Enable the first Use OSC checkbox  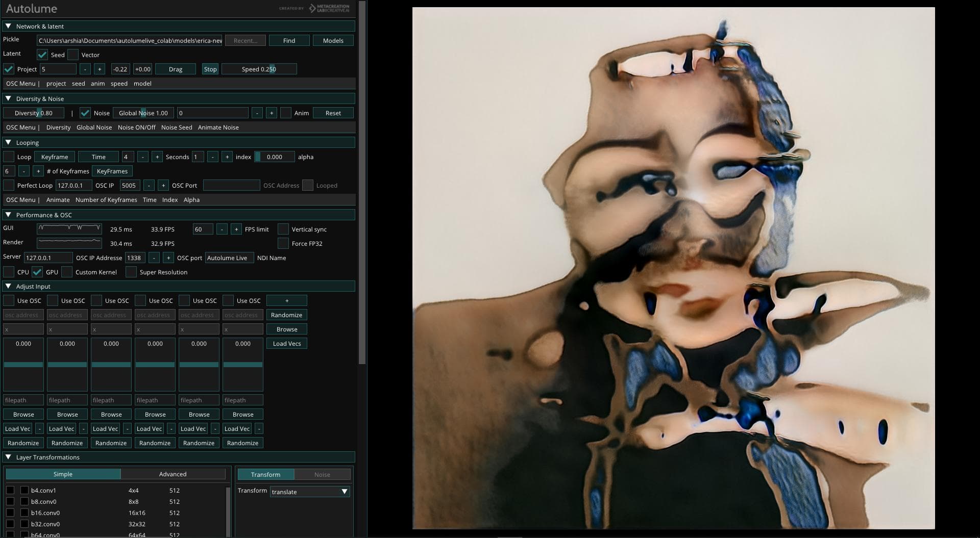click(9, 300)
